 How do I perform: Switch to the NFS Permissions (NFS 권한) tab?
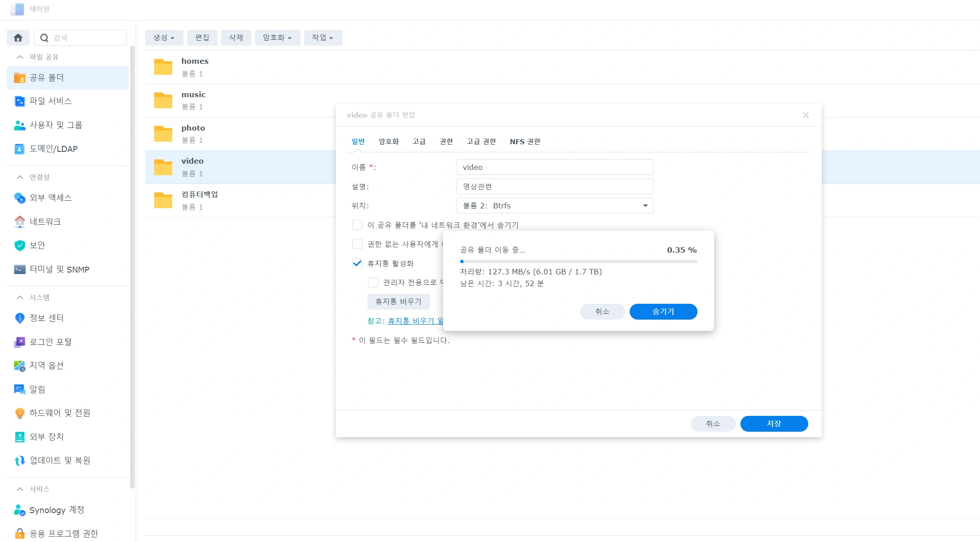525,141
